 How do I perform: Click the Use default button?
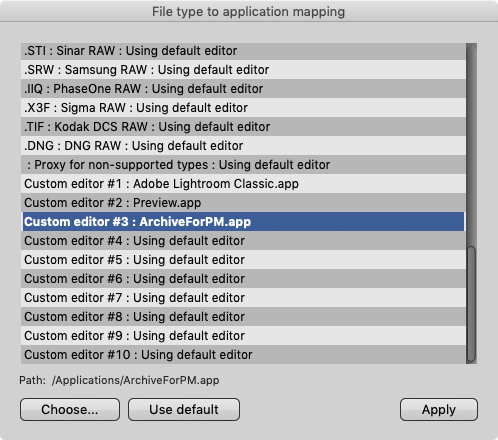point(184,409)
